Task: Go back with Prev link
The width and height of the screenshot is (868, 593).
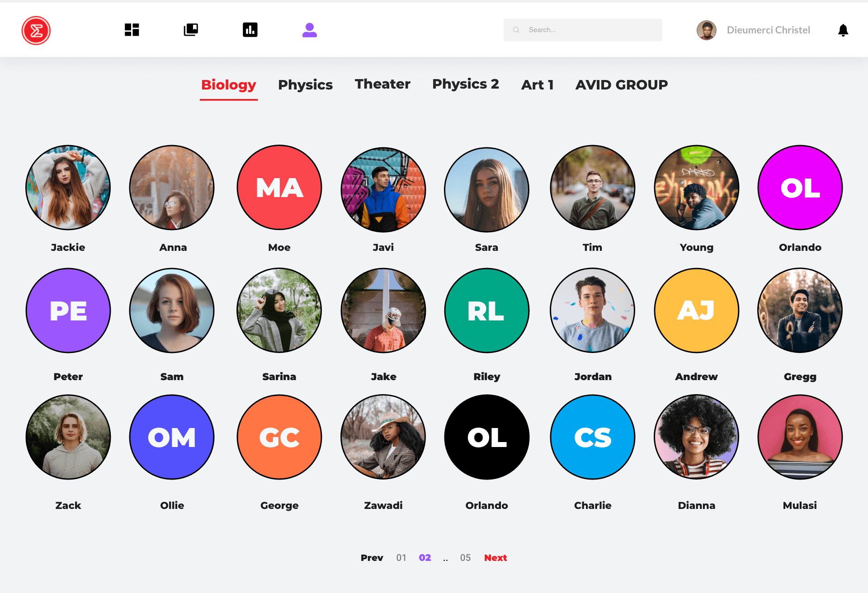Action: click(372, 558)
